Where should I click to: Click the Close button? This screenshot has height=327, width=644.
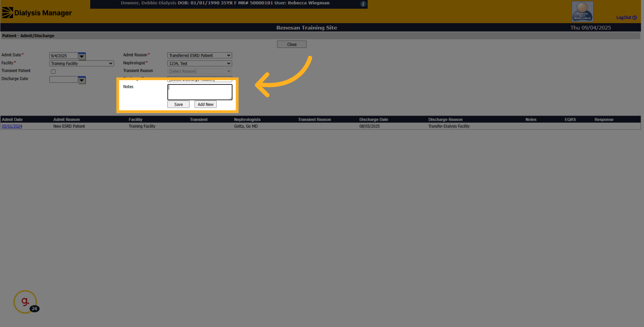292,44
